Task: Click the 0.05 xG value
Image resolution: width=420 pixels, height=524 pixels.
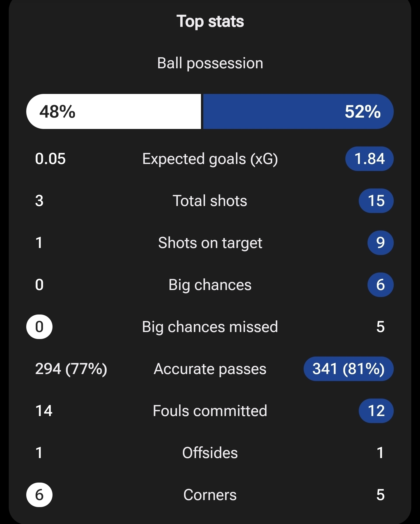Action: click(50, 159)
